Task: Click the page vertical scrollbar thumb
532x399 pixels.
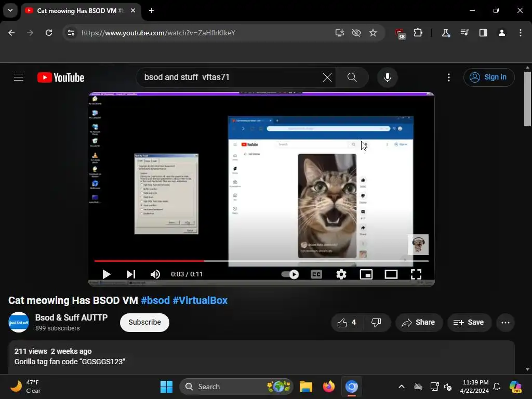Action: click(x=527, y=99)
